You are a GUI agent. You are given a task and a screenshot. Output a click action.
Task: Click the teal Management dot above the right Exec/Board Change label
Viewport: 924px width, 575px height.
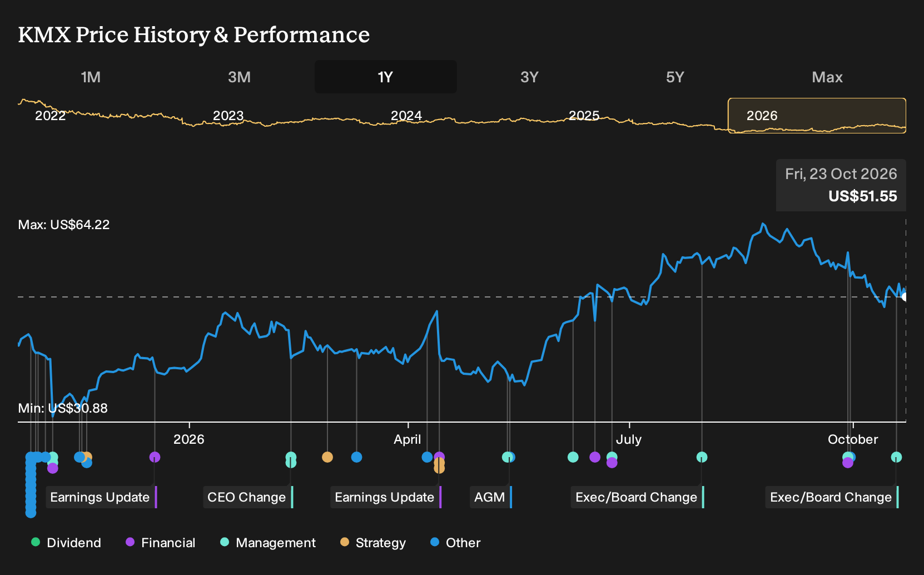click(x=896, y=457)
